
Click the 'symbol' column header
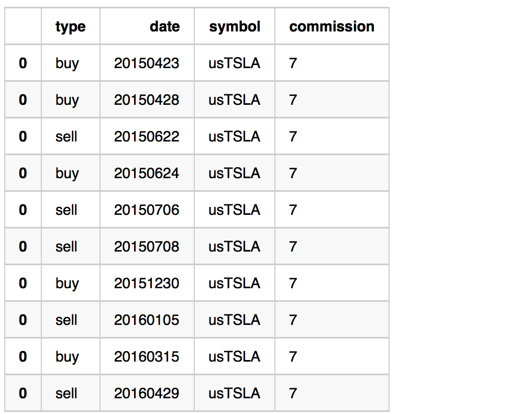click(235, 27)
